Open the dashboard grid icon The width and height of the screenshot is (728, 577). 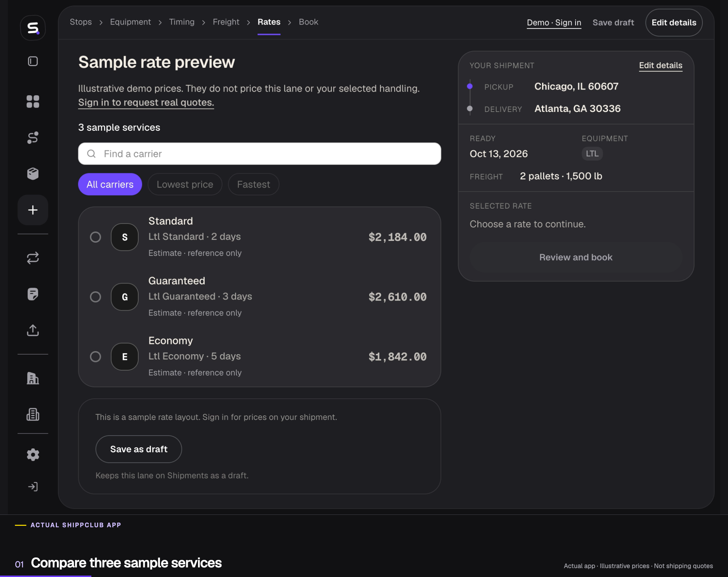tap(33, 102)
